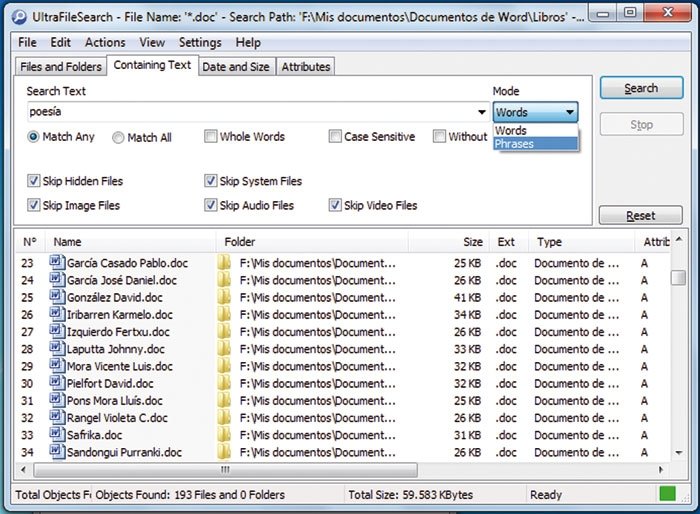
Task: Click Word icon of Rangel Violeta C.doc
Action: coord(57,417)
